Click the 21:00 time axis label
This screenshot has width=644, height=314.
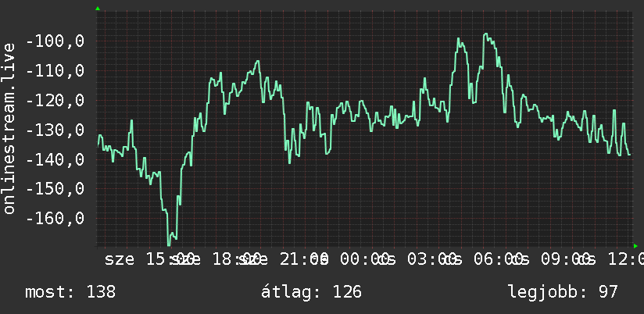point(304,259)
